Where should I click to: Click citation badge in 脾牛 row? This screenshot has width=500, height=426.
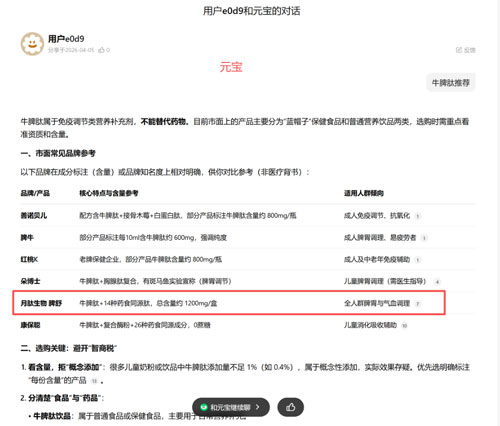coord(424,238)
